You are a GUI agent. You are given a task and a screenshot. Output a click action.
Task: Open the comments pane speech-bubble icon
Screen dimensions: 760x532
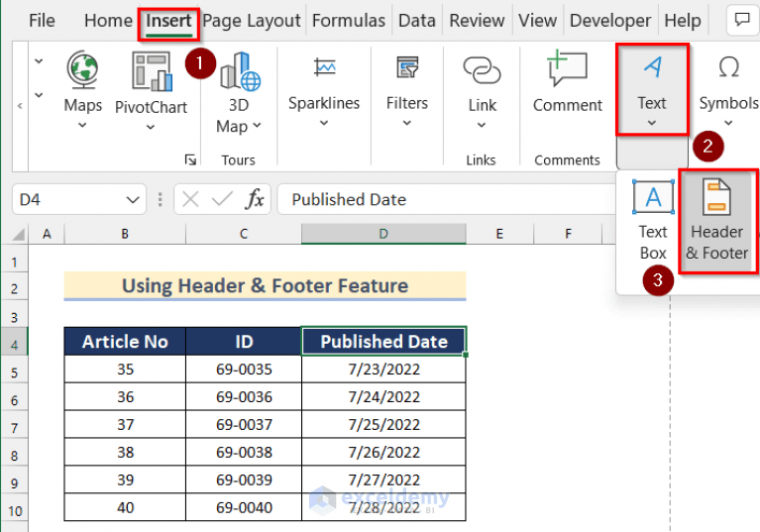(x=742, y=20)
